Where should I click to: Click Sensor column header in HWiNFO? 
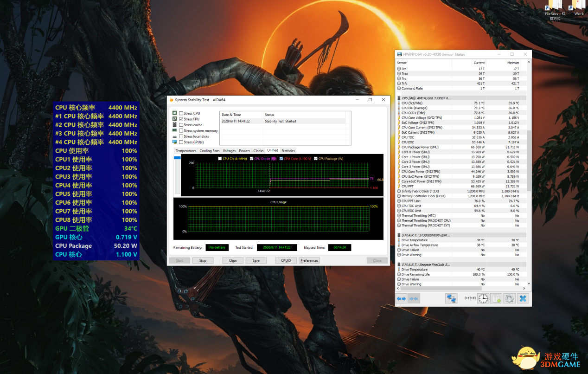(424, 63)
